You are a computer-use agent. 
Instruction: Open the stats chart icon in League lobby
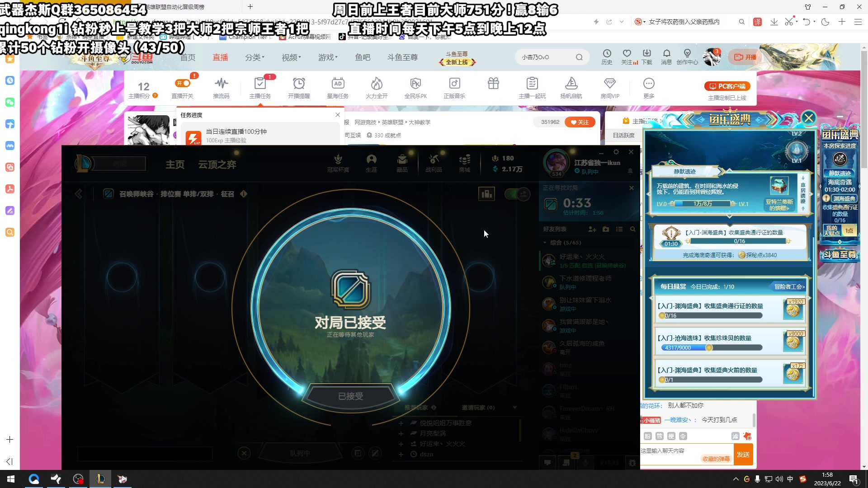tap(486, 194)
